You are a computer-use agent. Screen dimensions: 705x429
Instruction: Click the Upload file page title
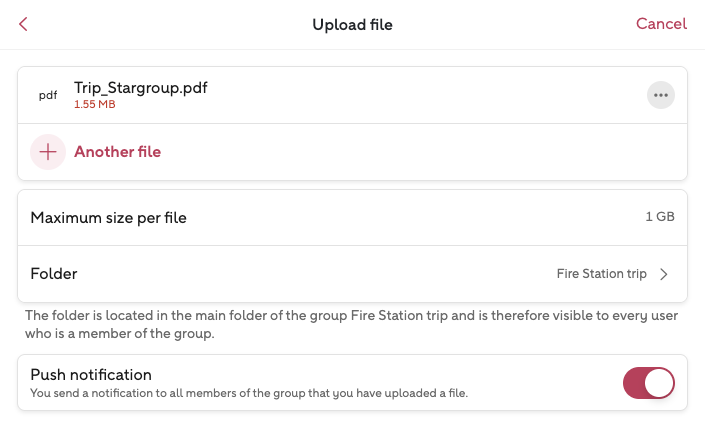(x=352, y=24)
